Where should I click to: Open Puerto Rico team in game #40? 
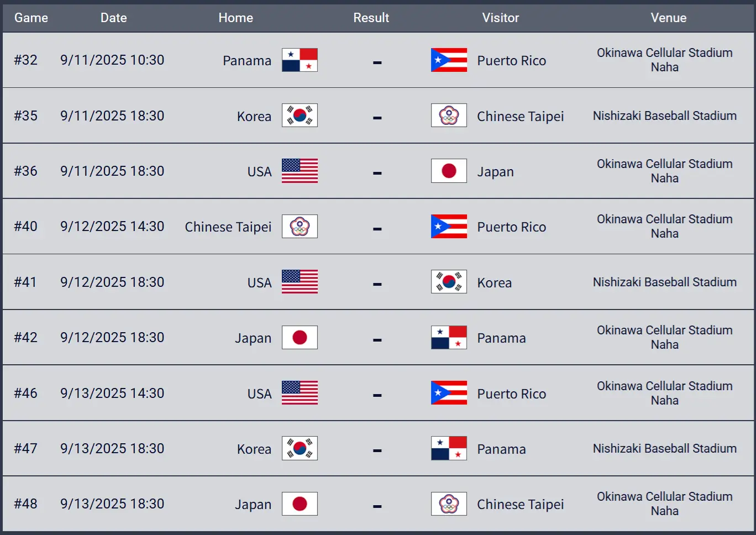click(512, 227)
